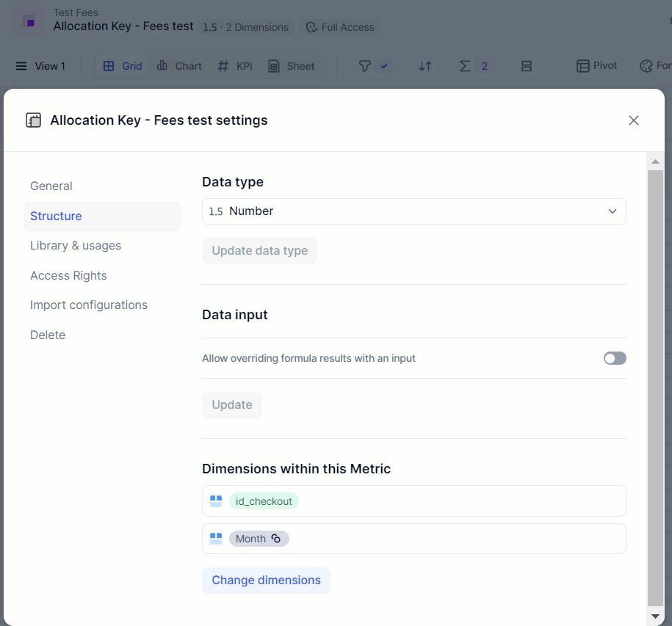Click the Update data type button
Viewport: 672px width, 626px height.
click(259, 250)
